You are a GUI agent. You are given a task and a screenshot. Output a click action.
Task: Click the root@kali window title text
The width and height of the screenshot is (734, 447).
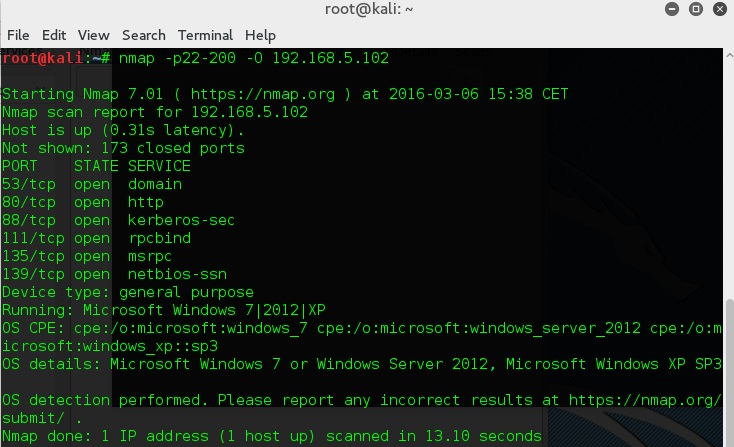pos(369,10)
